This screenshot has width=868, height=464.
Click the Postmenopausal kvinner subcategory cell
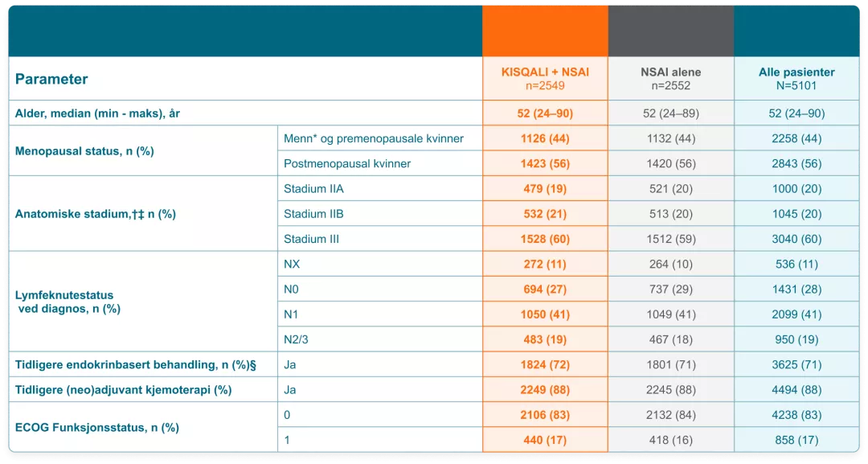[x=347, y=163]
